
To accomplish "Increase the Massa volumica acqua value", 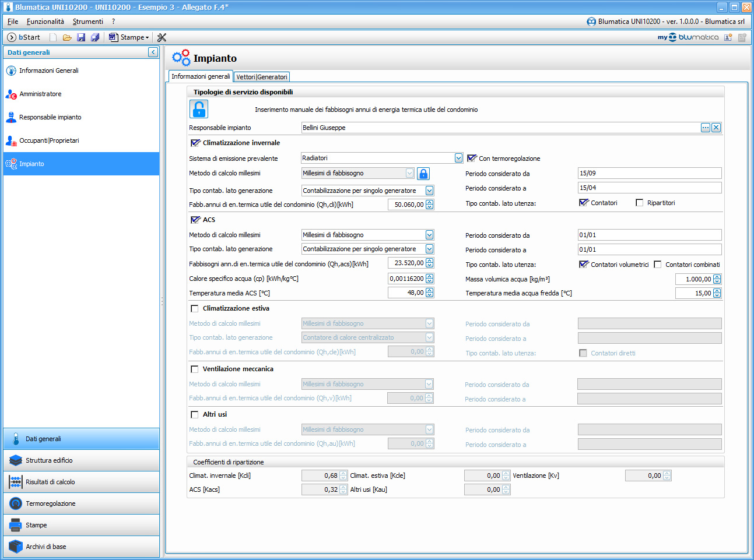I will (x=717, y=277).
